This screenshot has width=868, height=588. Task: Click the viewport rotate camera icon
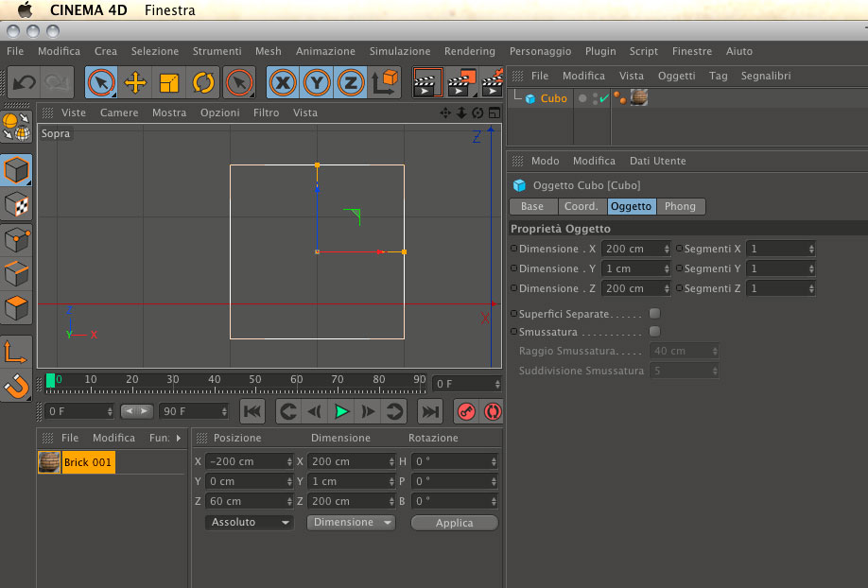click(477, 112)
